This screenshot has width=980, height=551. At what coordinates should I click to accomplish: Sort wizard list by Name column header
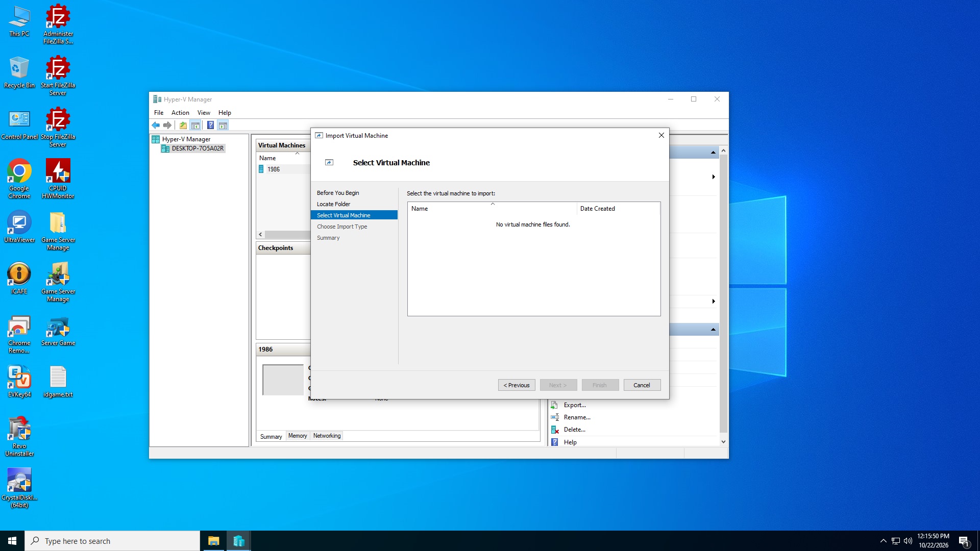tap(492, 209)
